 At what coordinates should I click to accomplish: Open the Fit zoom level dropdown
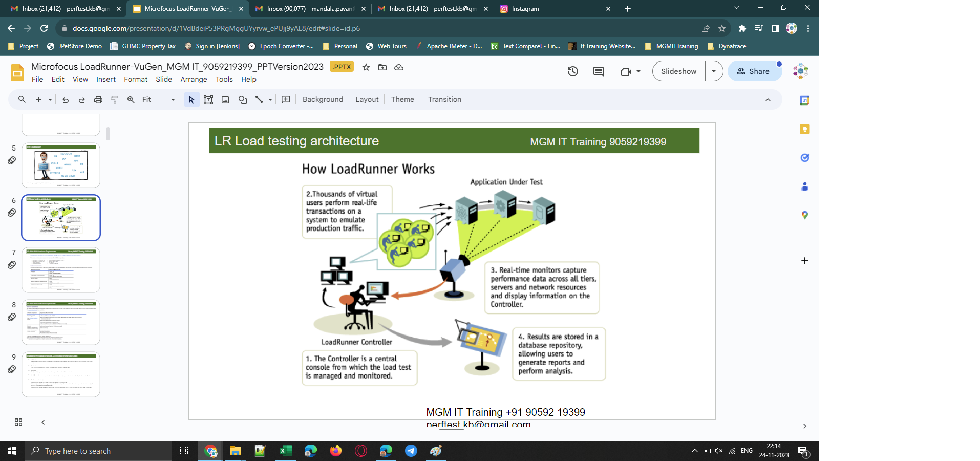click(159, 100)
